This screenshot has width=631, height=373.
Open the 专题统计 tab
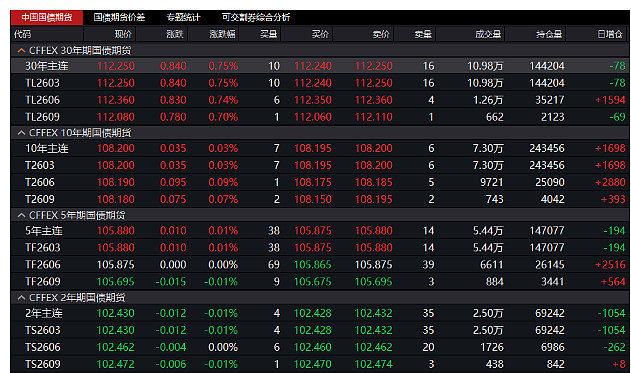[183, 17]
